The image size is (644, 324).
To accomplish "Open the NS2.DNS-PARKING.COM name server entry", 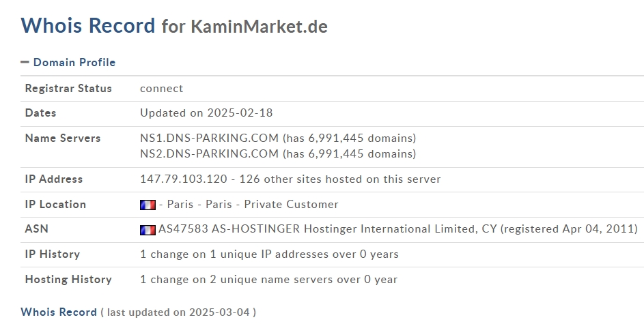I will click(x=209, y=153).
